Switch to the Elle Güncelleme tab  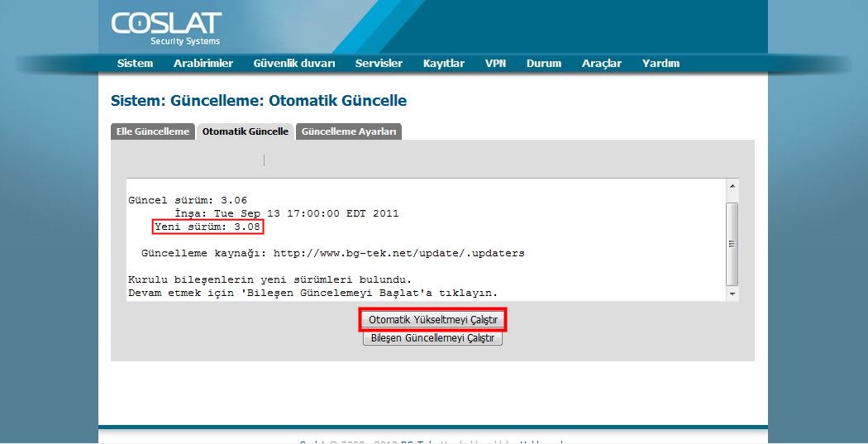(153, 131)
